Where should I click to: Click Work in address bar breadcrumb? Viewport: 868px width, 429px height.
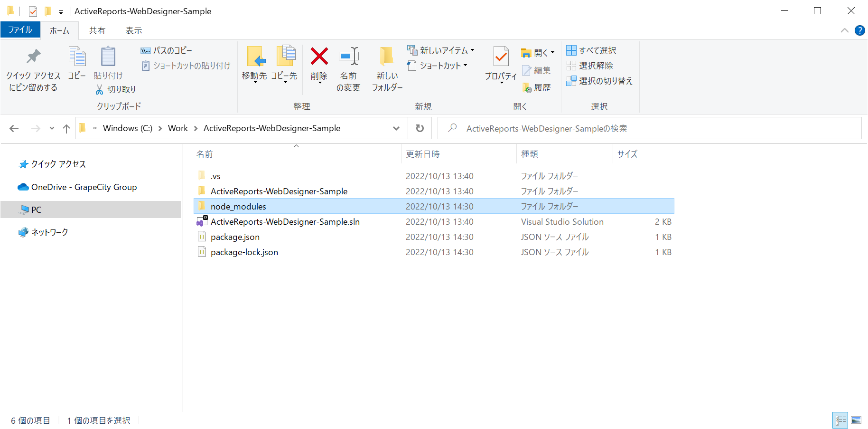tap(178, 128)
